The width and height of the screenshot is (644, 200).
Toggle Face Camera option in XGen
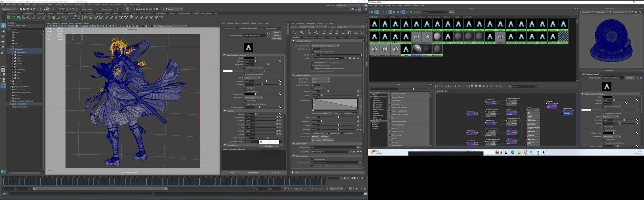pos(328,133)
